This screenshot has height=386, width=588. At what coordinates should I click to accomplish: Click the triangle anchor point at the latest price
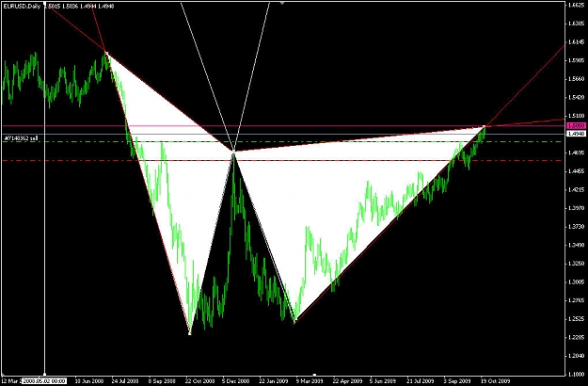click(485, 126)
